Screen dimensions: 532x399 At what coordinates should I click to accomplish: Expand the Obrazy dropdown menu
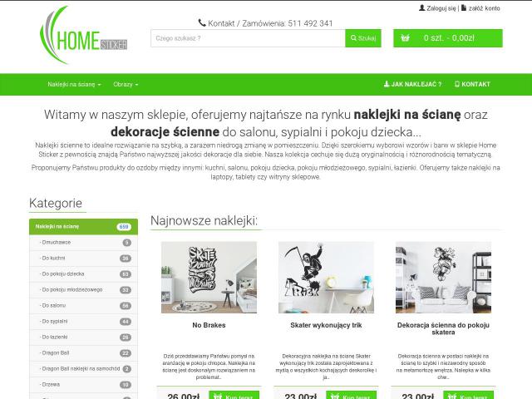tap(126, 85)
